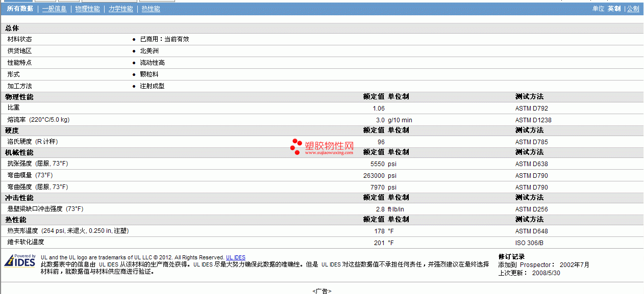Click the 形式 row label

click(14, 74)
